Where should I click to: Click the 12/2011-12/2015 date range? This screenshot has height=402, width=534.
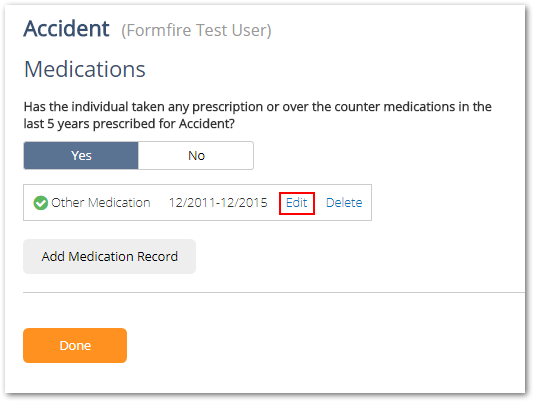coord(218,203)
